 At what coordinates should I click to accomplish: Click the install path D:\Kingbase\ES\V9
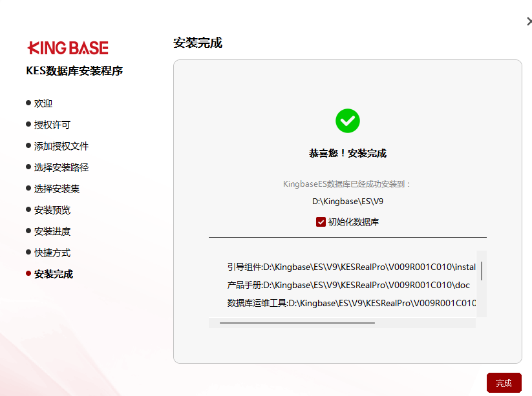tap(348, 202)
